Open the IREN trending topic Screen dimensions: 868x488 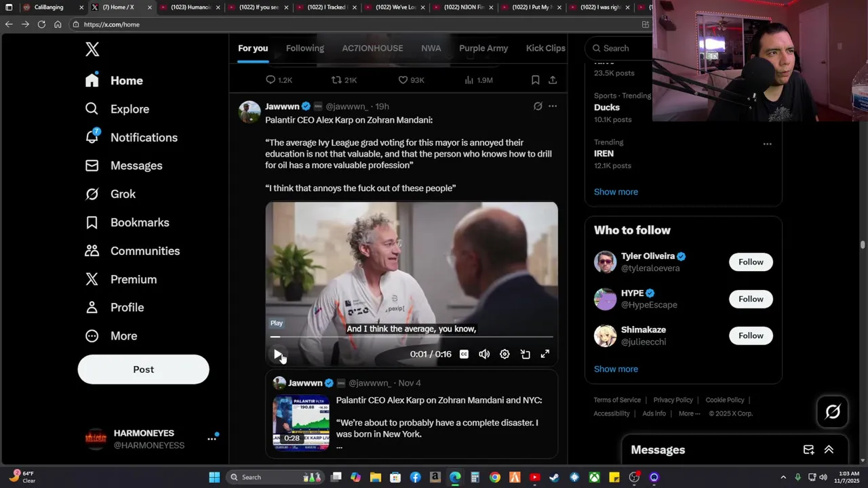604,154
